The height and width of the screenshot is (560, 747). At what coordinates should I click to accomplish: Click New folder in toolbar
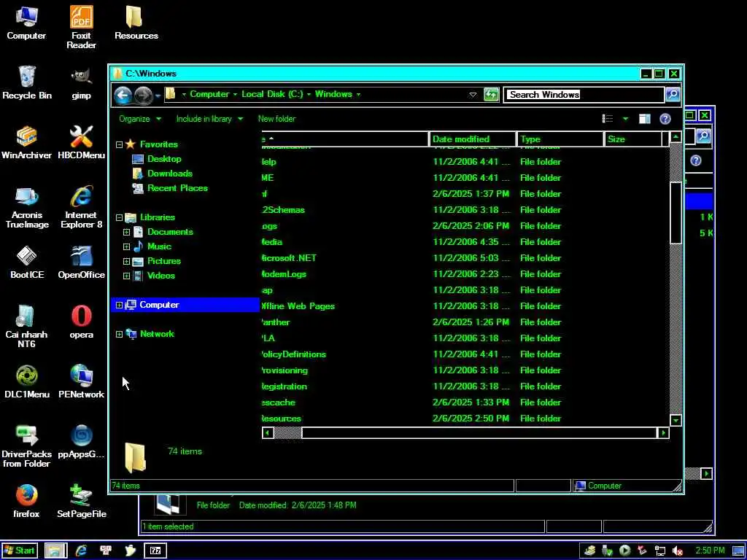(276, 119)
